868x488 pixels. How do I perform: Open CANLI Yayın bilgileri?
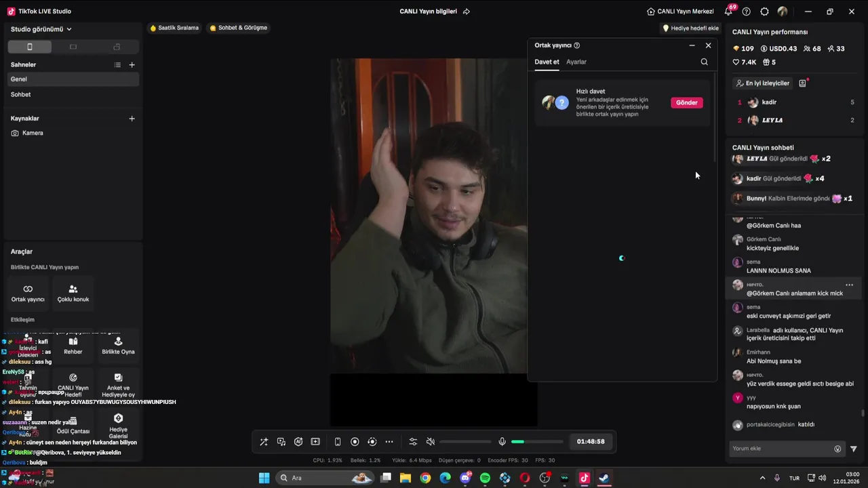(x=428, y=12)
